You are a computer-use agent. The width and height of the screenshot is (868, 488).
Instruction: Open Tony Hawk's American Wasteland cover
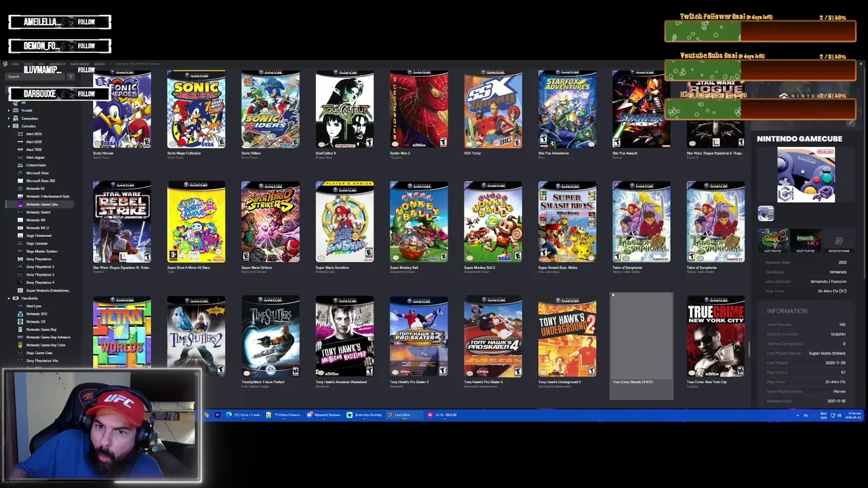tap(344, 336)
